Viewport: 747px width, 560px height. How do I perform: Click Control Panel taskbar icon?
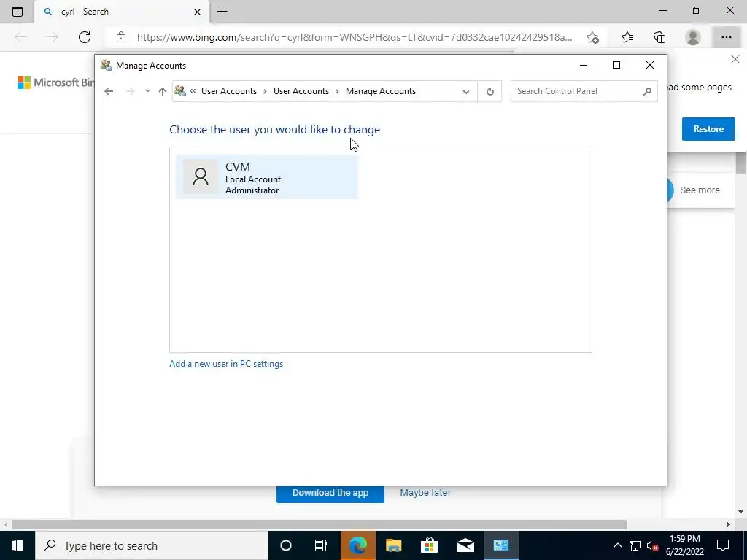(500, 545)
